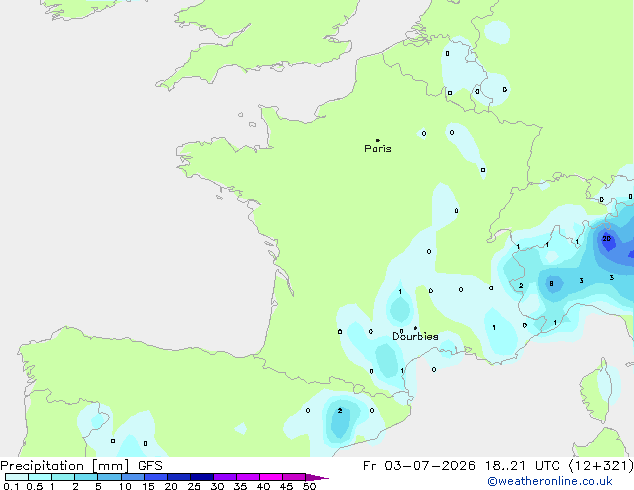Pick the legend swatch between 25 and 30
Image resolution: width=634 pixels, height=490 pixels.
click(202, 477)
